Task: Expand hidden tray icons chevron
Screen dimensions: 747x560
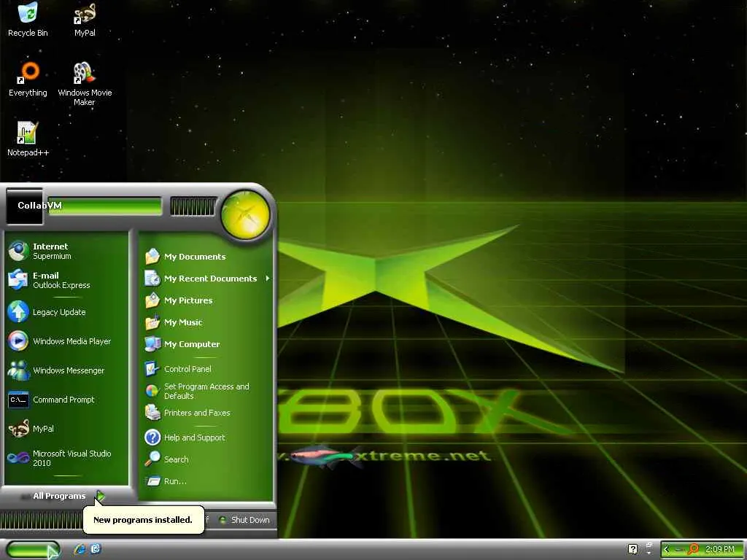Action: pos(667,550)
